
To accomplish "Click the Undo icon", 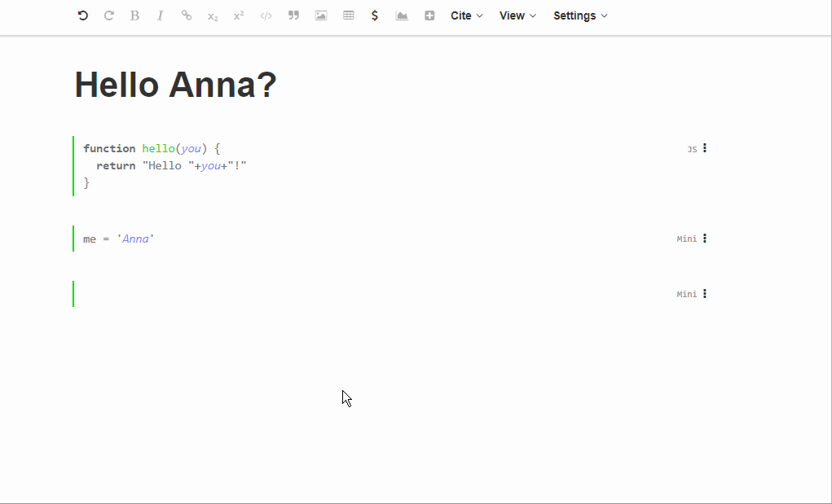I will (82, 15).
